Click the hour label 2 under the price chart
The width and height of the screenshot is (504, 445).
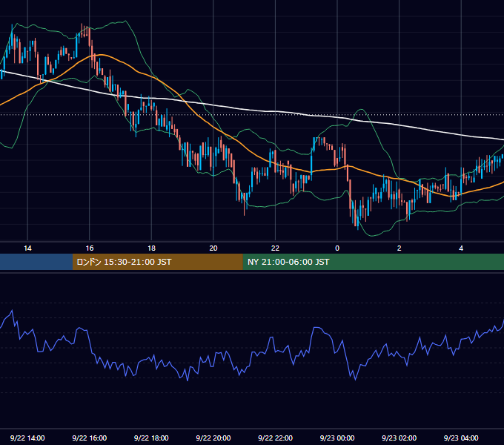(x=399, y=248)
